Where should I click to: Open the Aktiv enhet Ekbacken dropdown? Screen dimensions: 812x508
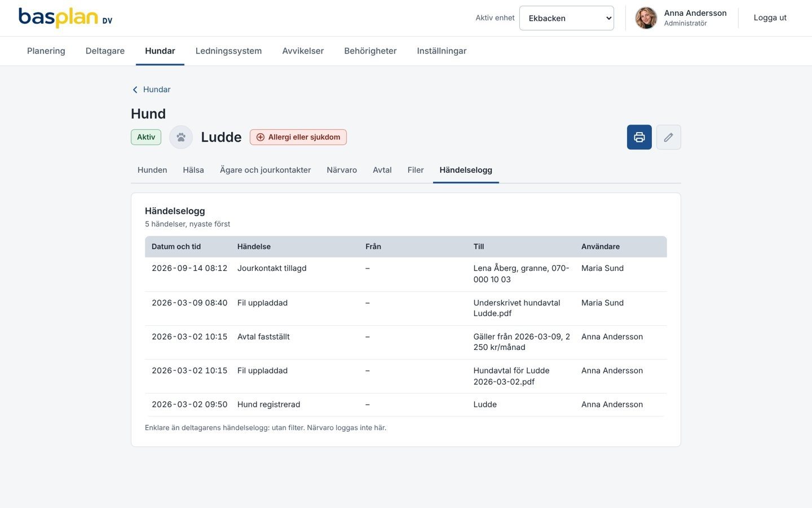tap(566, 18)
